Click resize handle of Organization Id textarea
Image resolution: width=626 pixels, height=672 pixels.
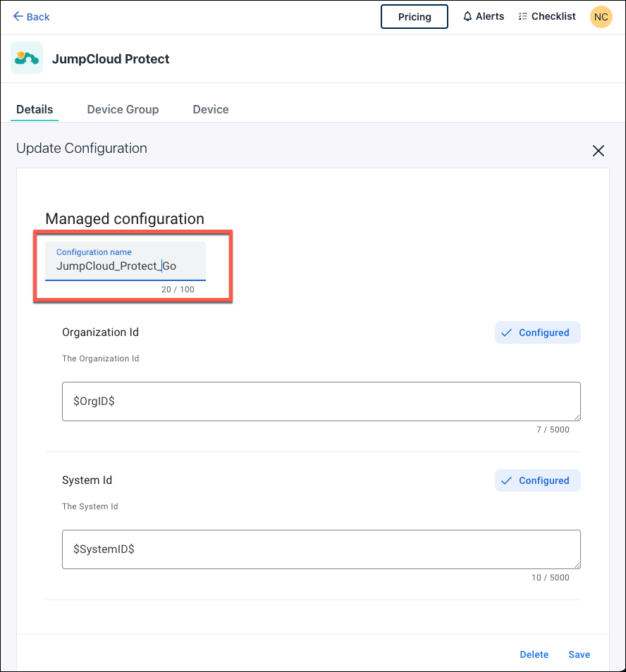coord(577,417)
